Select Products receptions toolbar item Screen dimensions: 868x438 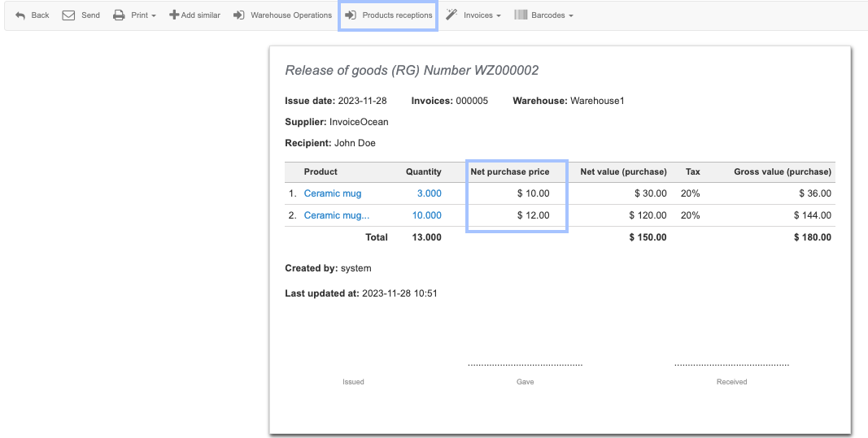click(397, 15)
